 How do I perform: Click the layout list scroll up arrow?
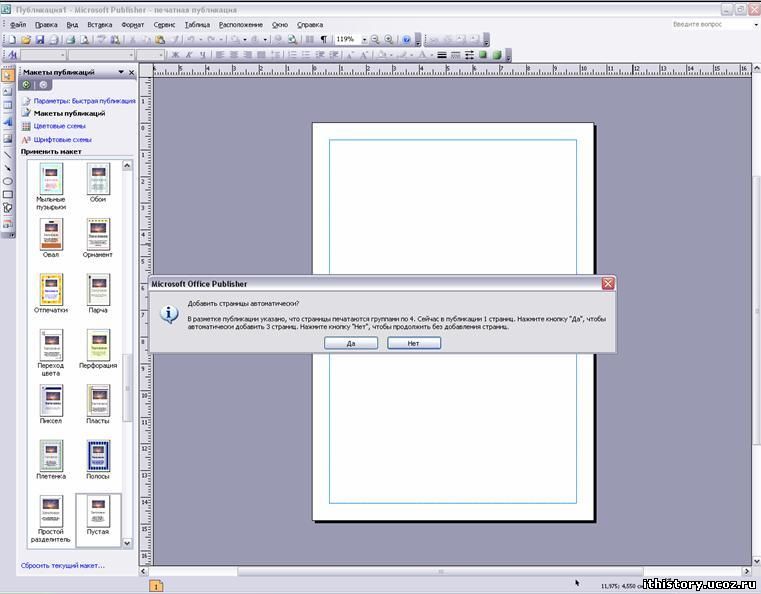[127, 165]
